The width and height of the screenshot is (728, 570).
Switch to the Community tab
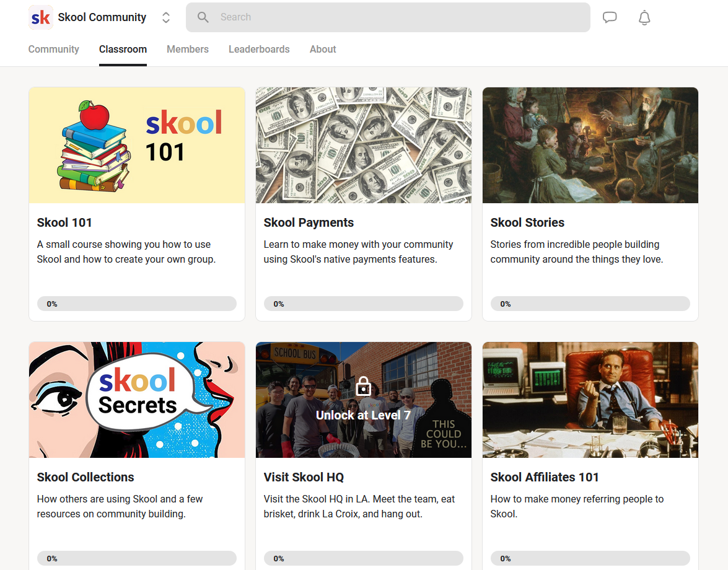pyautogui.click(x=54, y=50)
